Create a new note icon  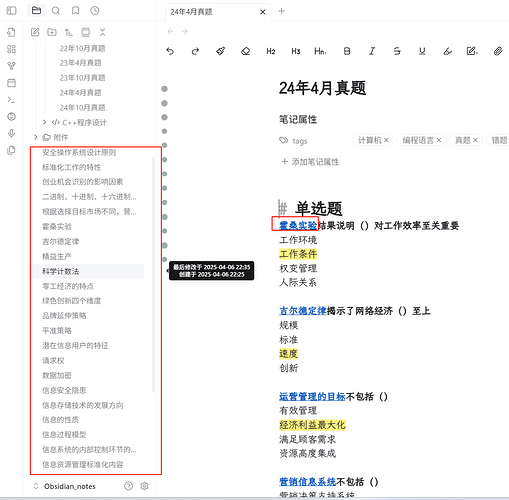[x=35, y=32]
